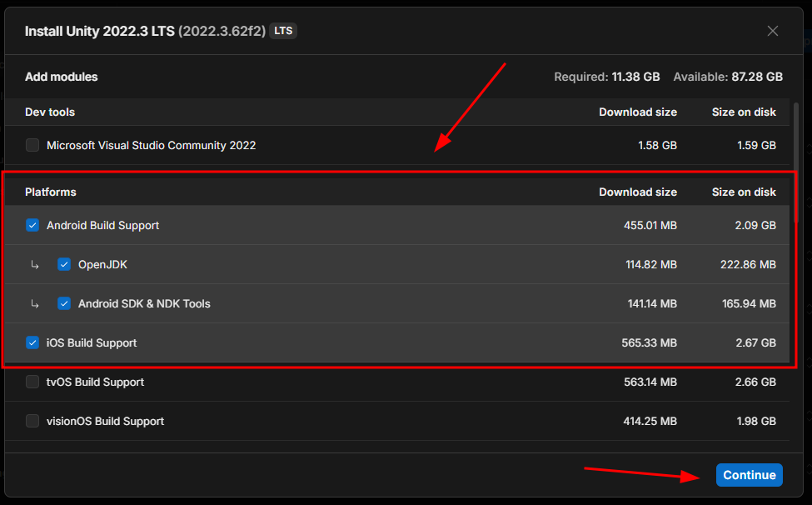Click the Required 11.38 GB indicator

(x=606, y=77)
